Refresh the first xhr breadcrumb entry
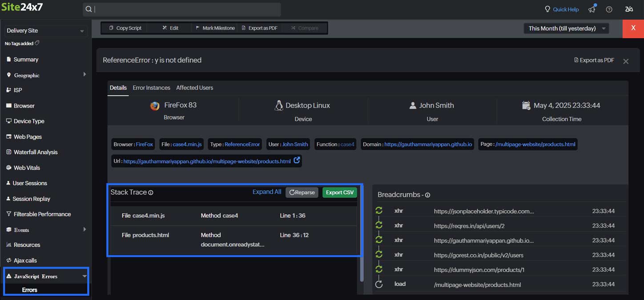Viewport: 644px width, 300px height. click(x=379, y=210)
